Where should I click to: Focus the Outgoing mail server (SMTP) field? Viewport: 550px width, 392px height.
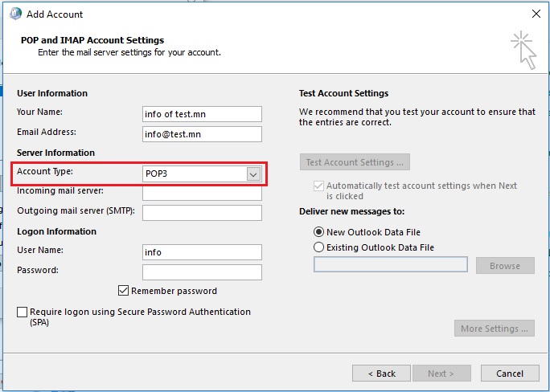(202, 213)
